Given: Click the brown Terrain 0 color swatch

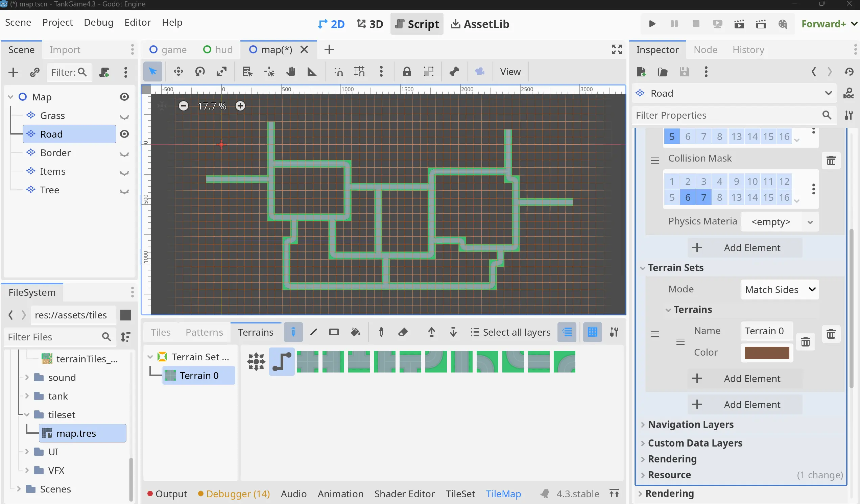Looking at the screenshot, I should tap(767, 353).
